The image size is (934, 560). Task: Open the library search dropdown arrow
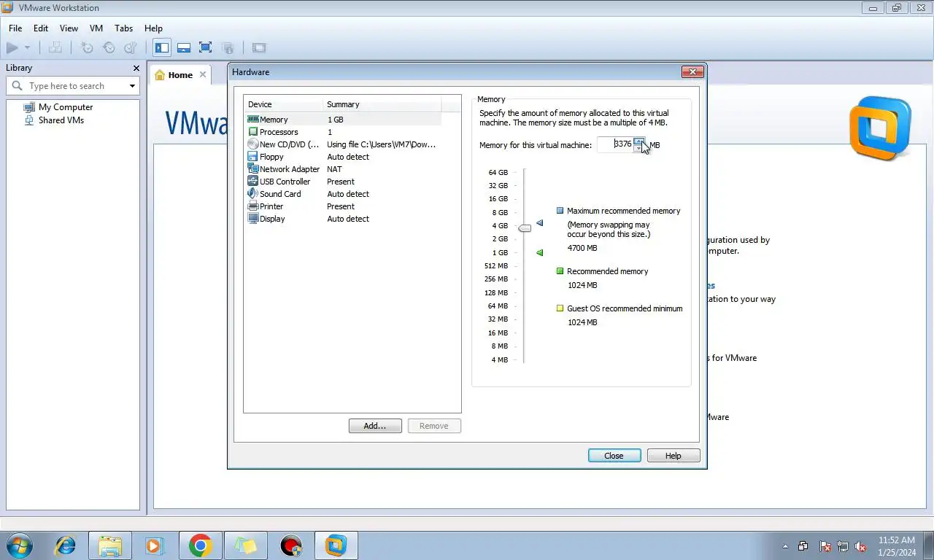coord(132,86)
